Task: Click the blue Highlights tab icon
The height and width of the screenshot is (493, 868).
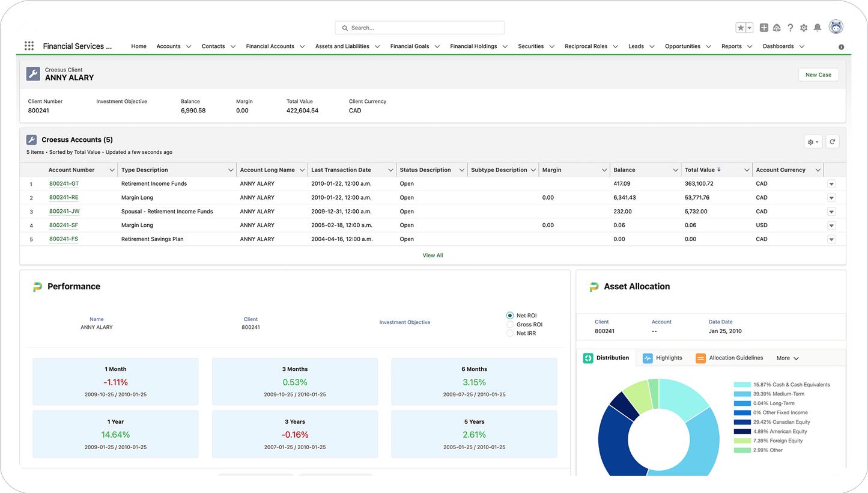Action: pyautogui.click(x=648, y=358)
